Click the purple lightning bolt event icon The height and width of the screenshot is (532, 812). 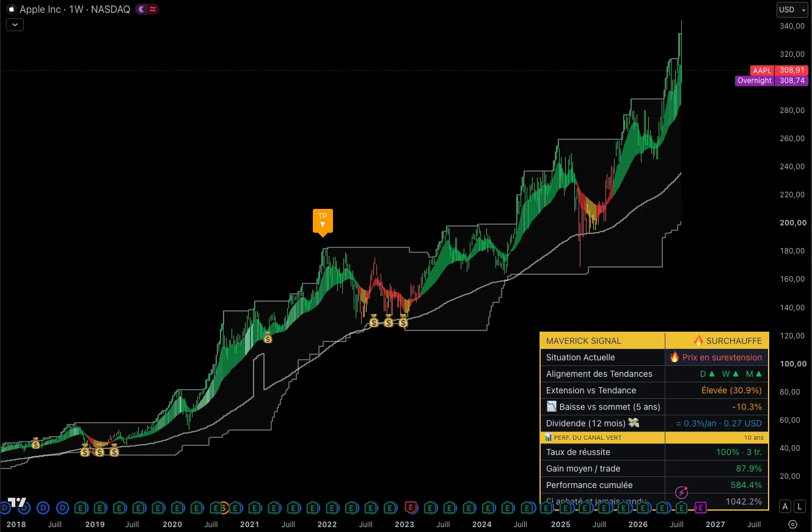[681, 492]
